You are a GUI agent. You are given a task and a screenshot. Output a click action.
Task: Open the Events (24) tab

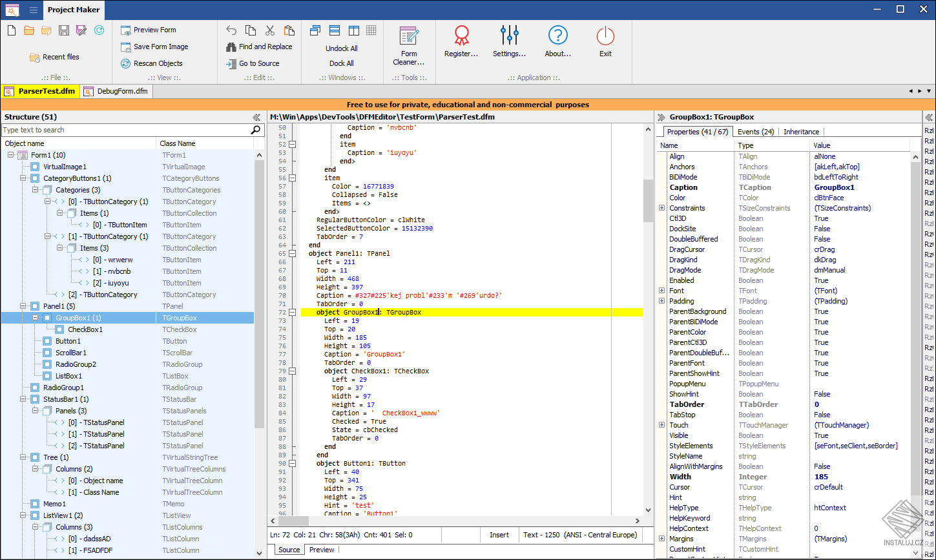(755, 132)
